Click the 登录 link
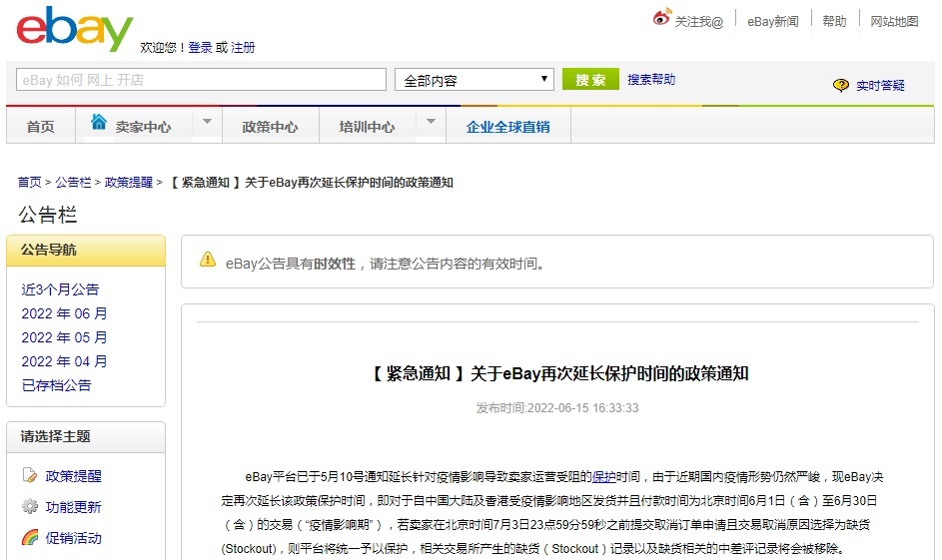The image size is (942, 560). [x=200, y=48]
